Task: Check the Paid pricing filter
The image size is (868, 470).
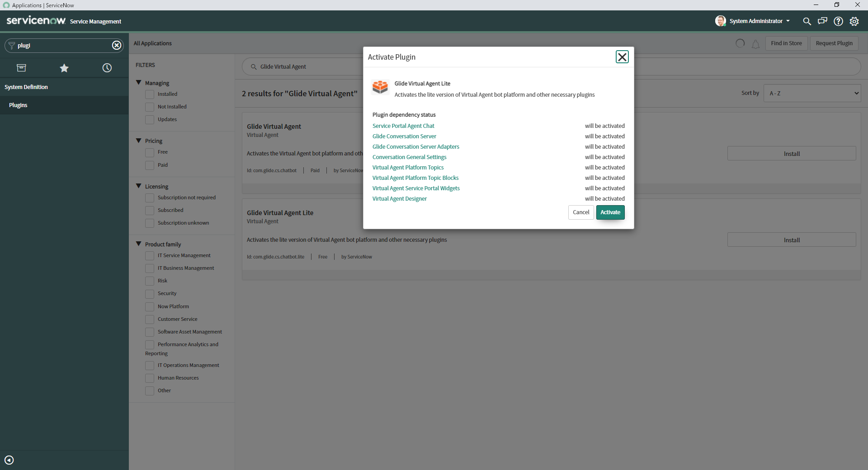Action: coord(150,165)
